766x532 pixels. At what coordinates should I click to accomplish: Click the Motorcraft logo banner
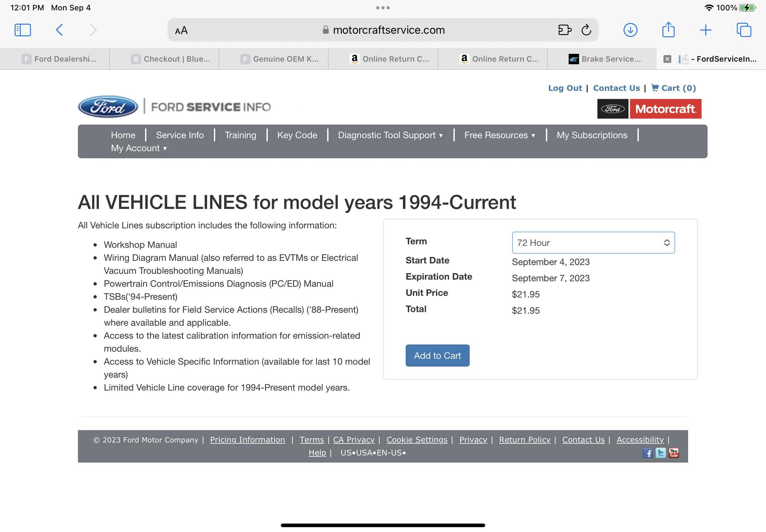[649, 109]
